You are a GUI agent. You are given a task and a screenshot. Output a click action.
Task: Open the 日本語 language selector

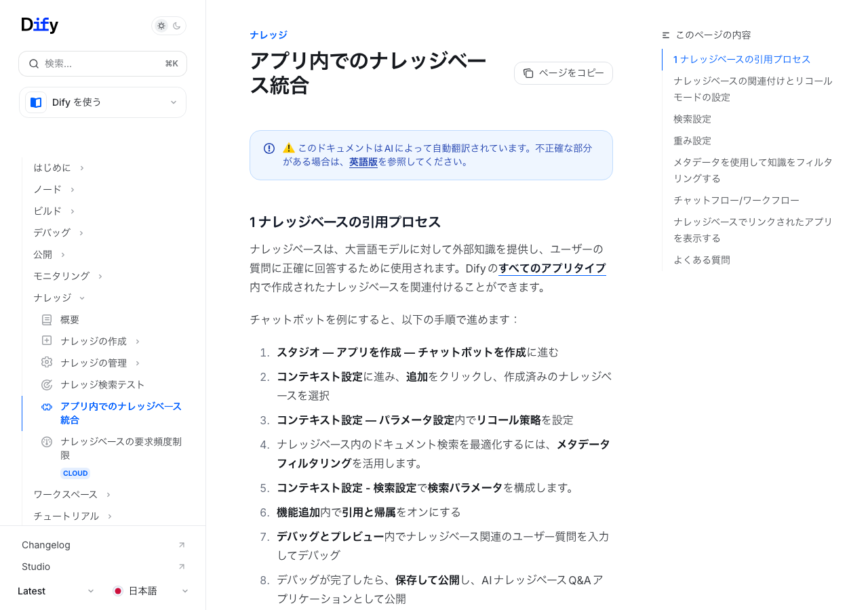(x=151, y=591)
